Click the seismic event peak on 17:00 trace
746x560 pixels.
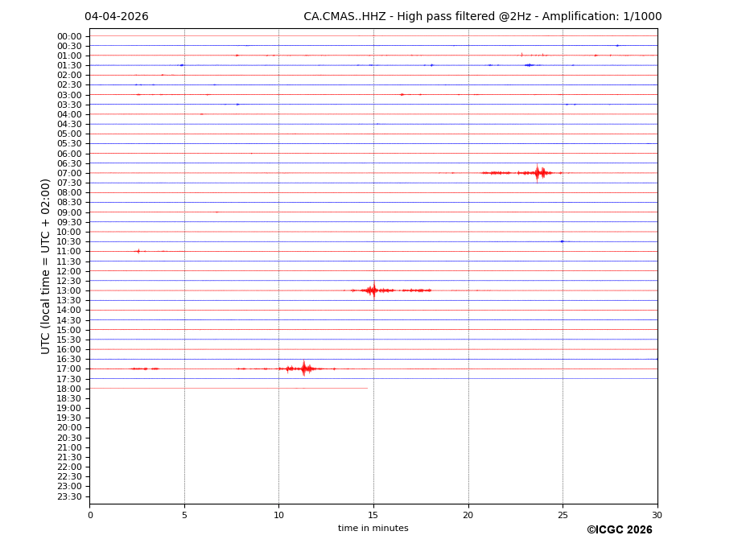click(303, 369)
